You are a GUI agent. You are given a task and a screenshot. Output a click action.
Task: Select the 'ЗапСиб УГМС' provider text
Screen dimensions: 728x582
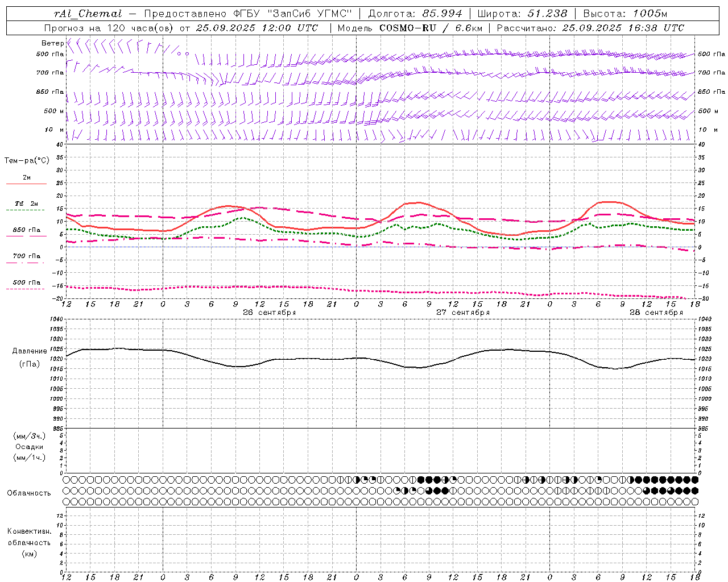[310, 14]
